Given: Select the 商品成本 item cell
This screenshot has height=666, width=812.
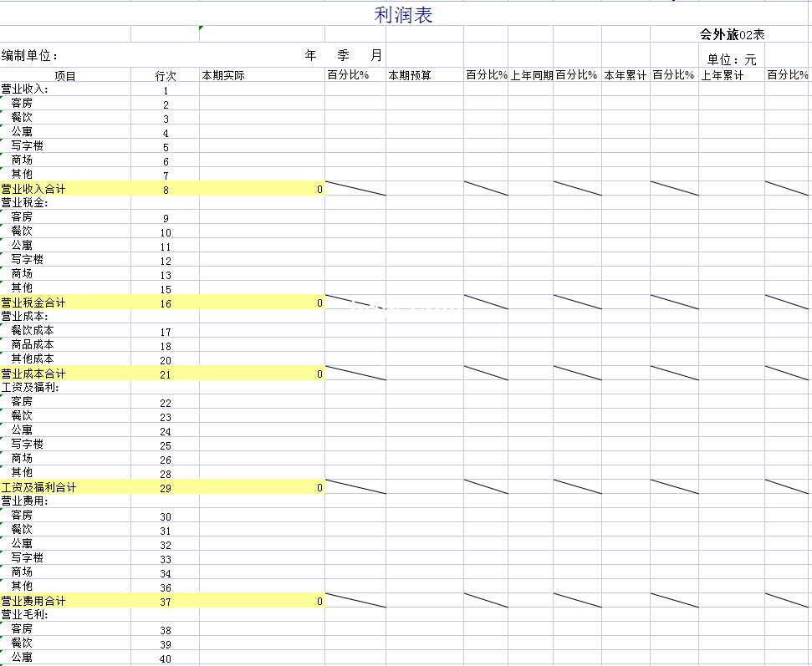Looking at the screenshot, I should [x=33, y=345].
